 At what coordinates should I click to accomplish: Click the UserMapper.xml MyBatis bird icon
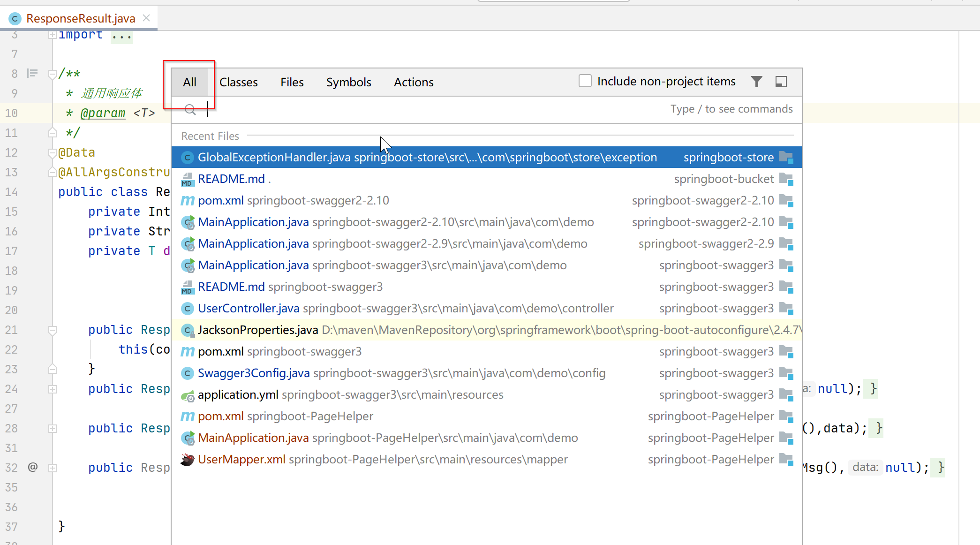point(188,460)
